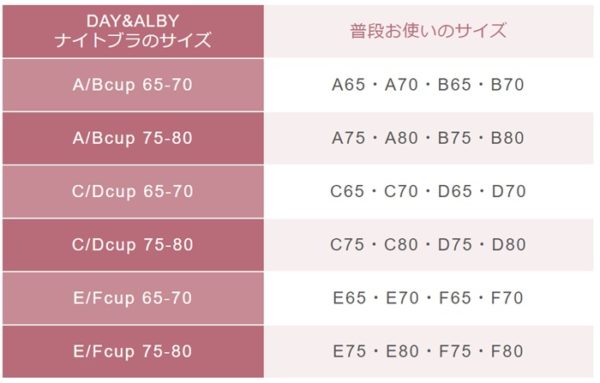The image size is (600, 383).
Task: Select the E/Fcup 65-70 size cell
Action: point(133,298)
